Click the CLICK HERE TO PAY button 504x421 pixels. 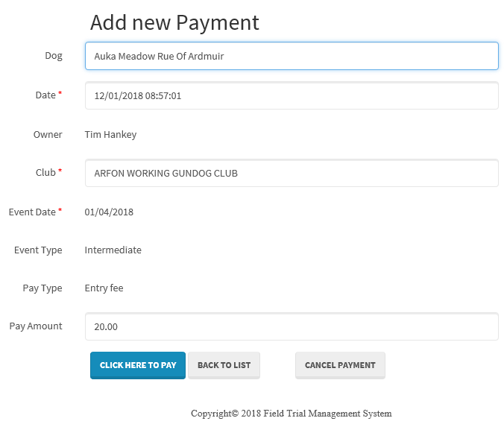tap(138, 365)
